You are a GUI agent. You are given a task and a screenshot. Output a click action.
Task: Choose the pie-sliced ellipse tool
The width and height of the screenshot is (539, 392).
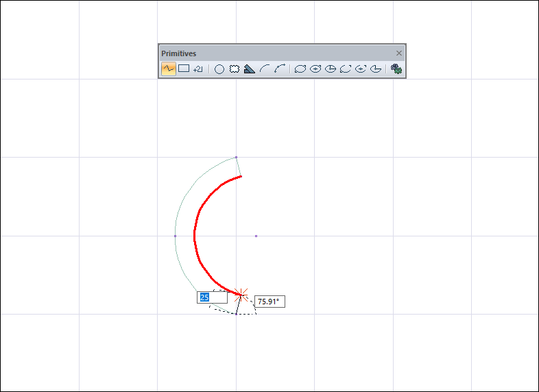tap(331, 69)
